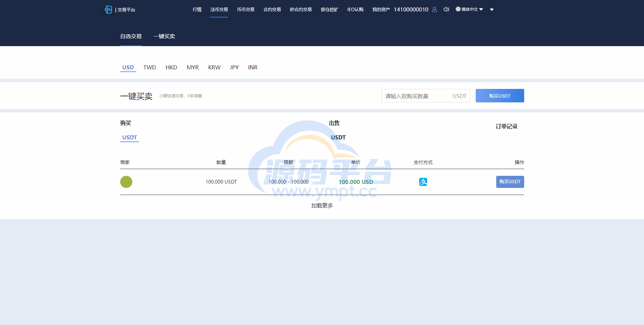The height and width of the screenshot is (325, 644).
Task: Go to 币币交易 menu item
Action: coord(246,9)
